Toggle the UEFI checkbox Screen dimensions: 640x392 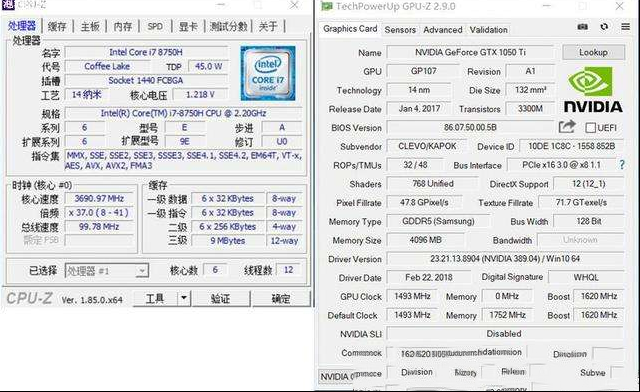pos(590,128)
